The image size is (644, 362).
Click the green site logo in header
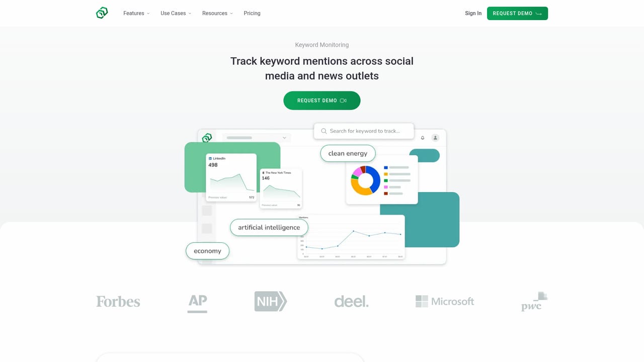tap(102, 13)
